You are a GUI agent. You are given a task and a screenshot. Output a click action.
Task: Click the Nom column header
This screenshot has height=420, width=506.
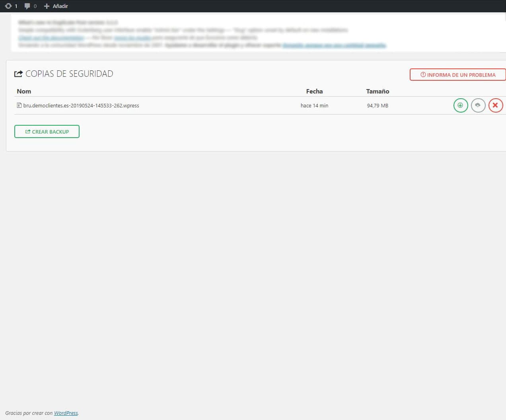(x=24, y=91)
